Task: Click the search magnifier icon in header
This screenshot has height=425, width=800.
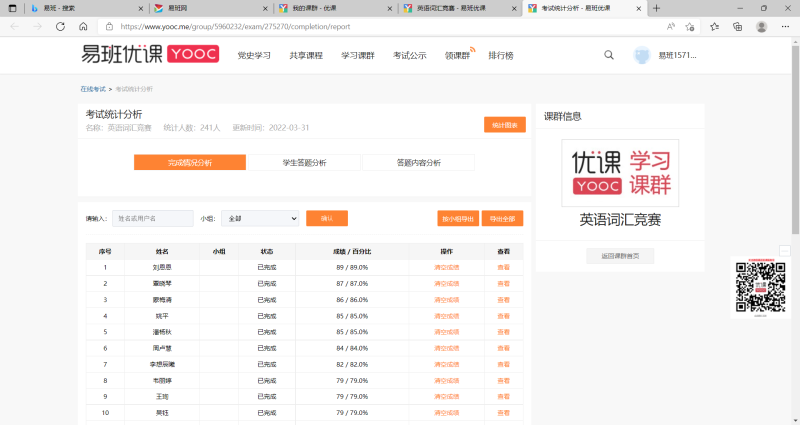Action: [609, 55]
